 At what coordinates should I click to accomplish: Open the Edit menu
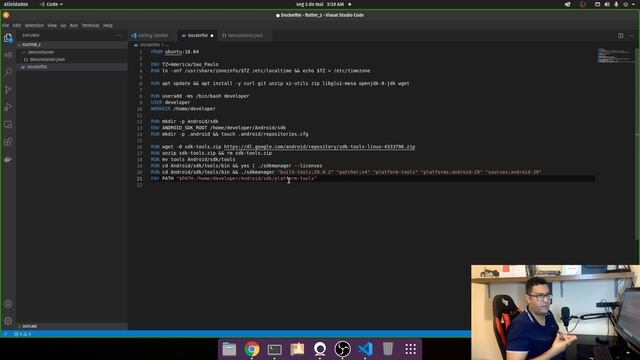17,25
